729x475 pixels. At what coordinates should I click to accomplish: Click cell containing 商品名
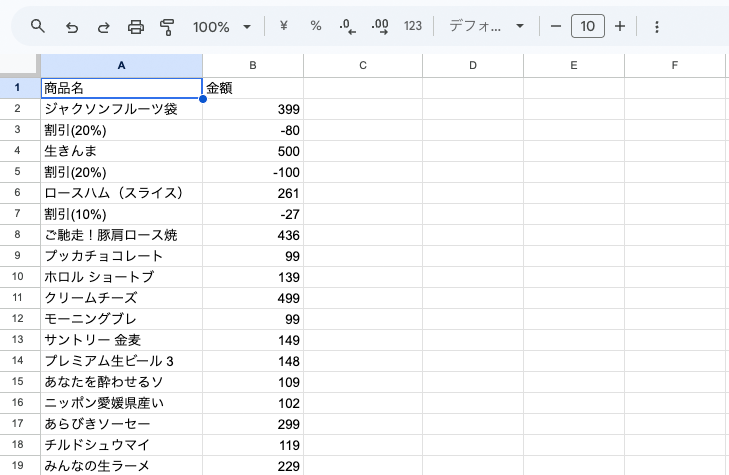[121, 88]
